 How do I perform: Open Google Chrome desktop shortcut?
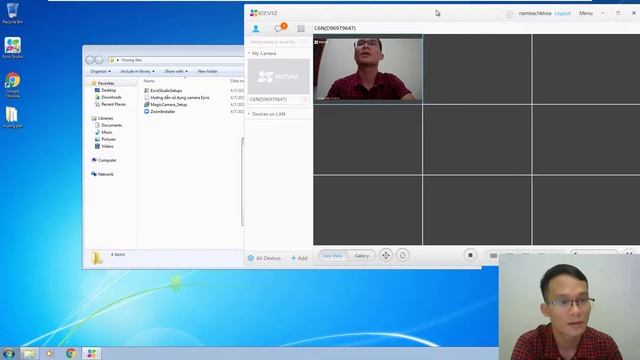13,85
